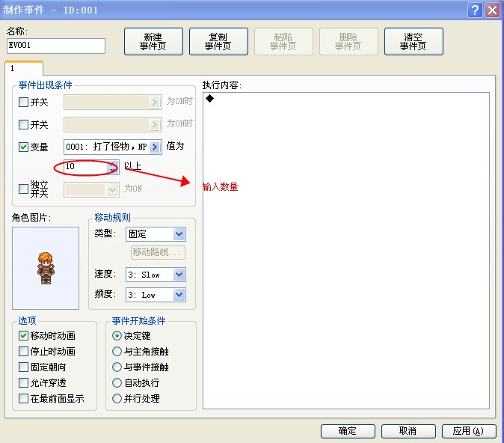Select the character sprite graphic

pyautogui.click(x=46, y=268)
